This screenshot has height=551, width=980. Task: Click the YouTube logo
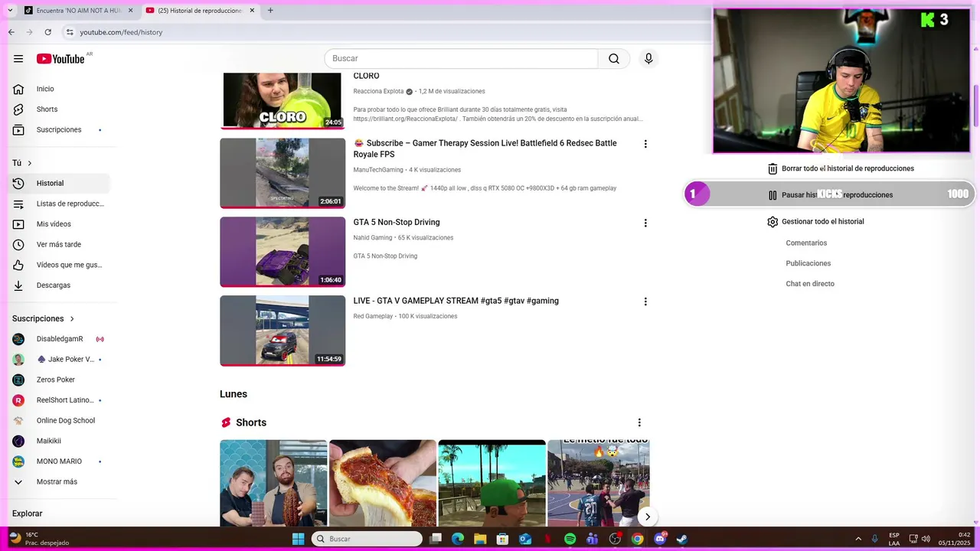(60, 59)
